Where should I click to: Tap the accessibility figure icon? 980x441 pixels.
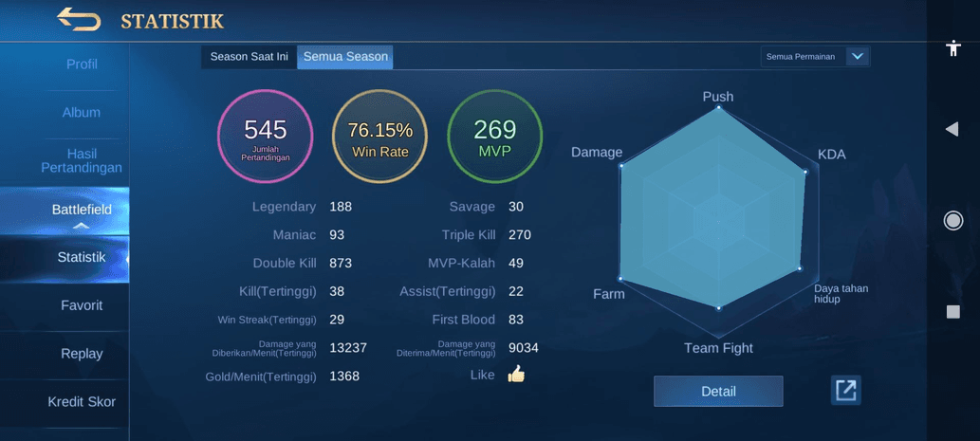[952, 48]
